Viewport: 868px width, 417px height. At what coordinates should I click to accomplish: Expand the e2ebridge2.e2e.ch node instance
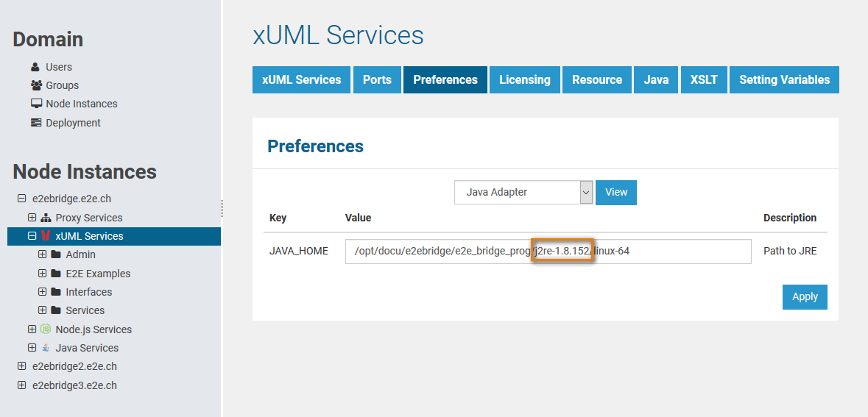[x=21, y=366]
